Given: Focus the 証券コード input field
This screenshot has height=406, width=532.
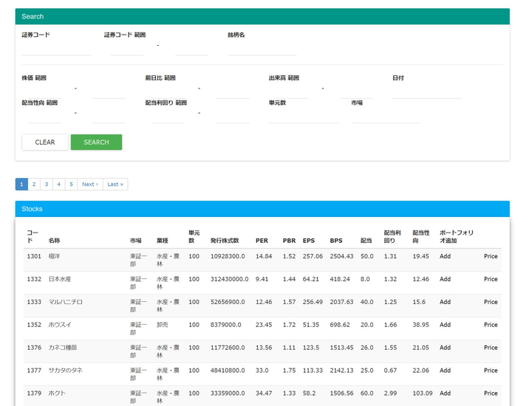Looking at the screenshot, I should [x=56, y=49].
